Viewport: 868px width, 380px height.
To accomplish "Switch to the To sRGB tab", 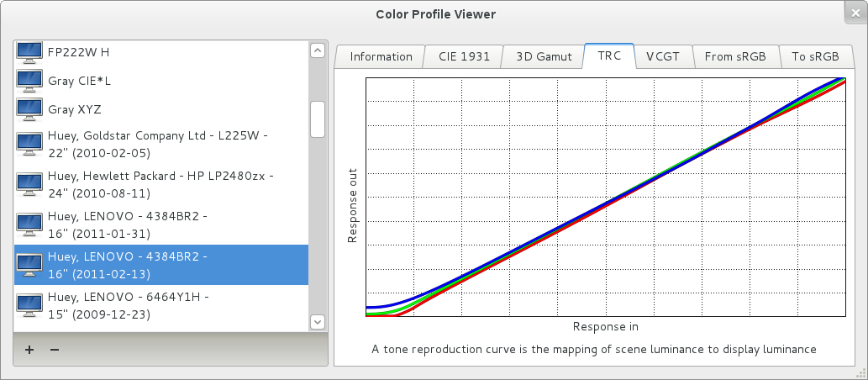I will pyautogui.click(x=814, y=57).
